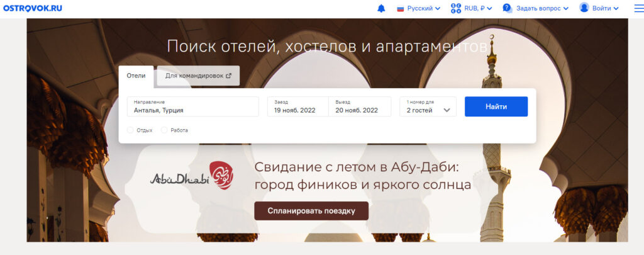Click the question help bubble icon
This screenshot has height=255, width=644.
pyautogui.click(x=508, y=8)
